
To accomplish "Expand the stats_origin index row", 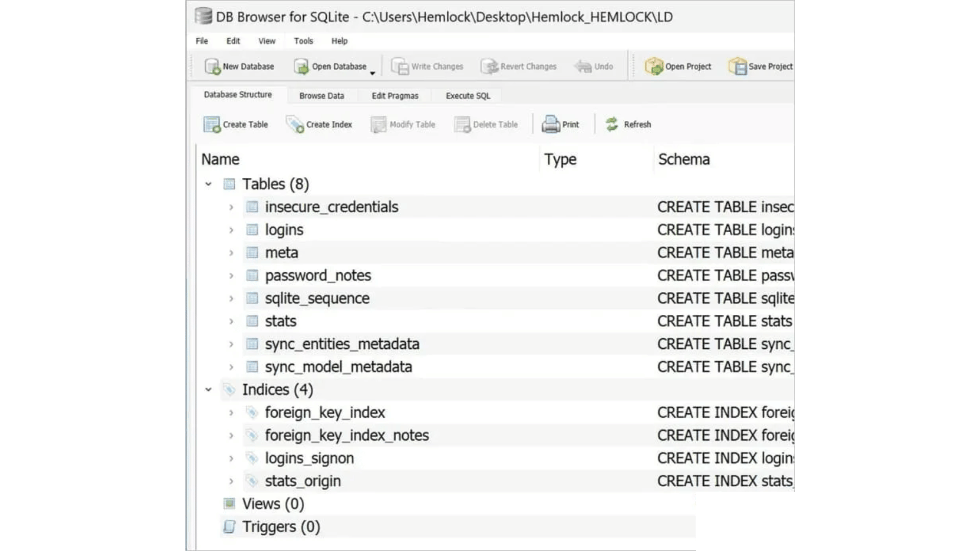I will [231, 481].
